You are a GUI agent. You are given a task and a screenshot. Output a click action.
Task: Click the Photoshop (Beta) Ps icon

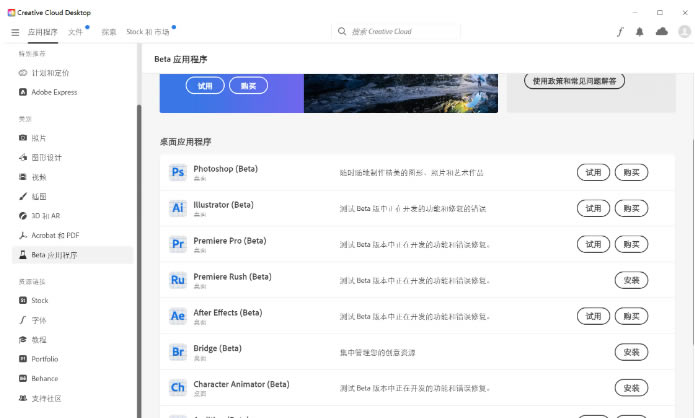point(178,172)
